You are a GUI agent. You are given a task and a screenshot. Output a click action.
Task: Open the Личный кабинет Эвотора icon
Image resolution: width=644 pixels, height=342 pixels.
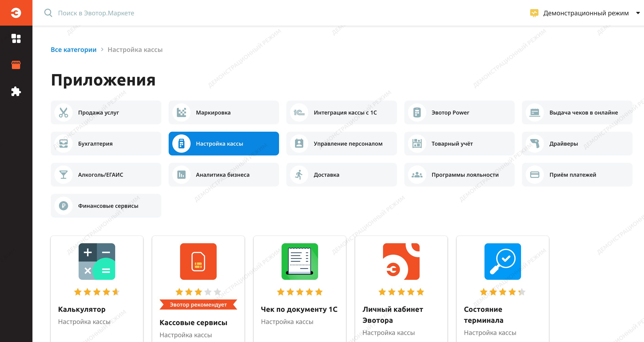pyautogui.click(x=401, y=261)
